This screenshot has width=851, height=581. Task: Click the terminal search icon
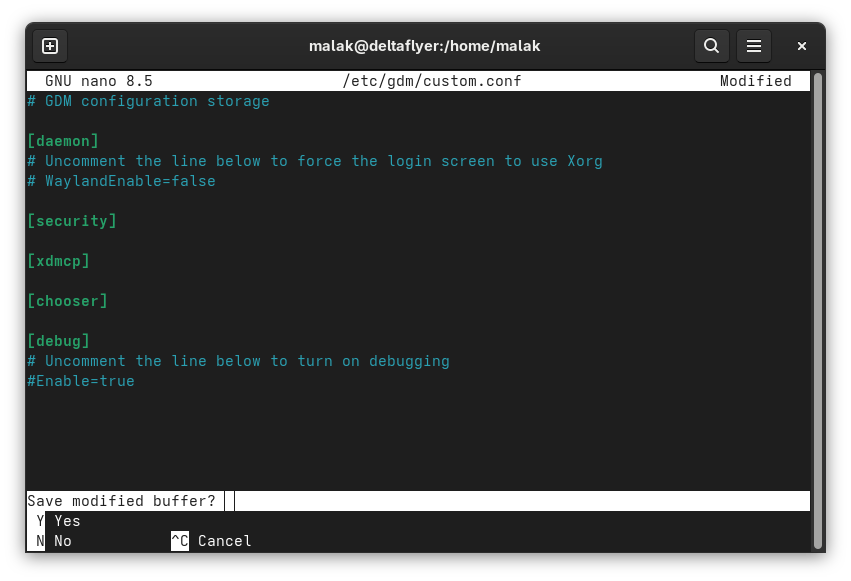[711, 46]
